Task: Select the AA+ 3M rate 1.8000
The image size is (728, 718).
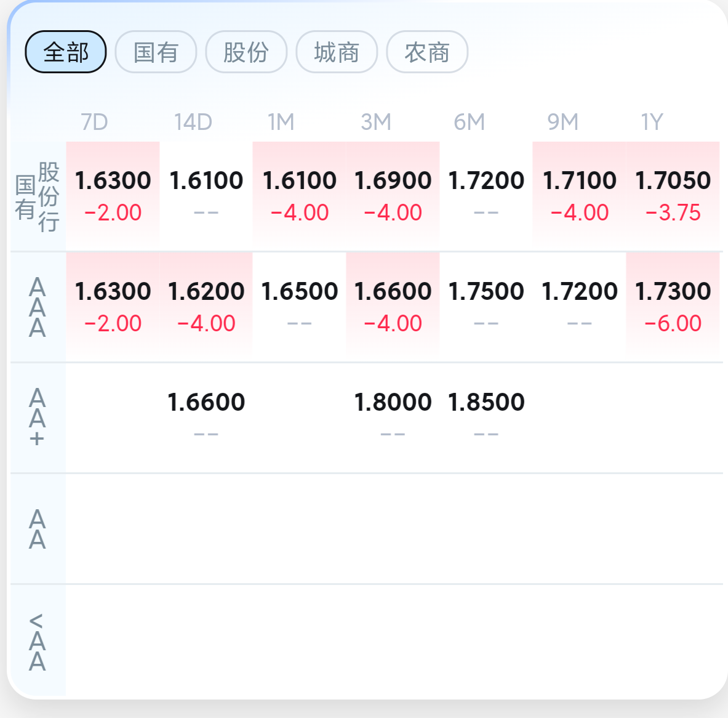Action: (x=393, y=417)
